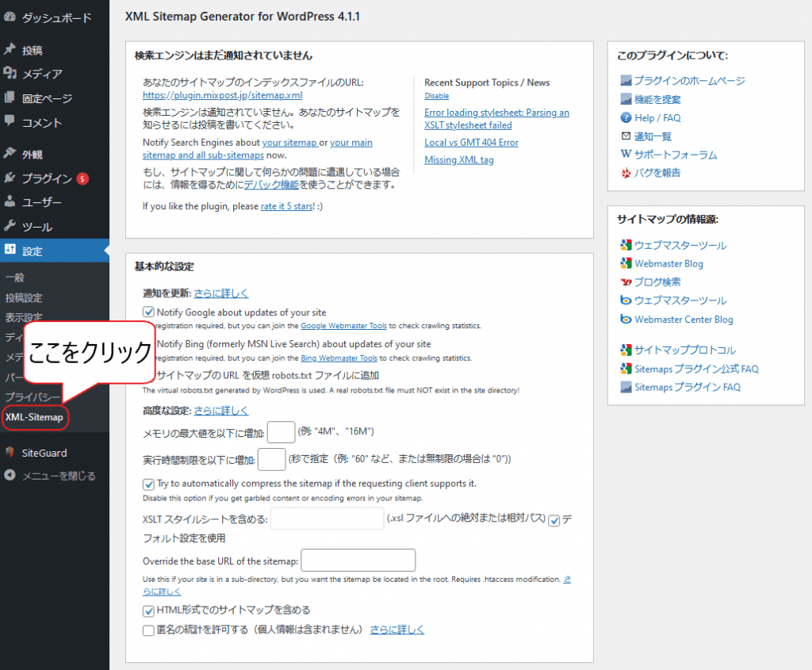Enable 匿名の統計を許可する checkbox
812x670 pixels.
click(x=148, y=630)
